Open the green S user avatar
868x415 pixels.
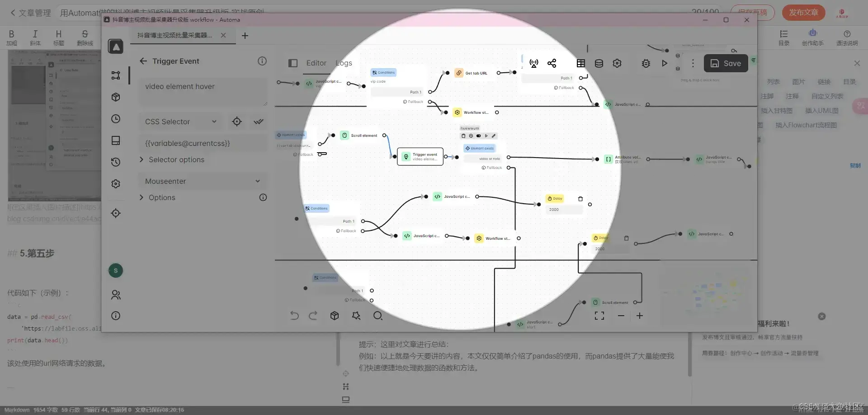pos(116,270)
